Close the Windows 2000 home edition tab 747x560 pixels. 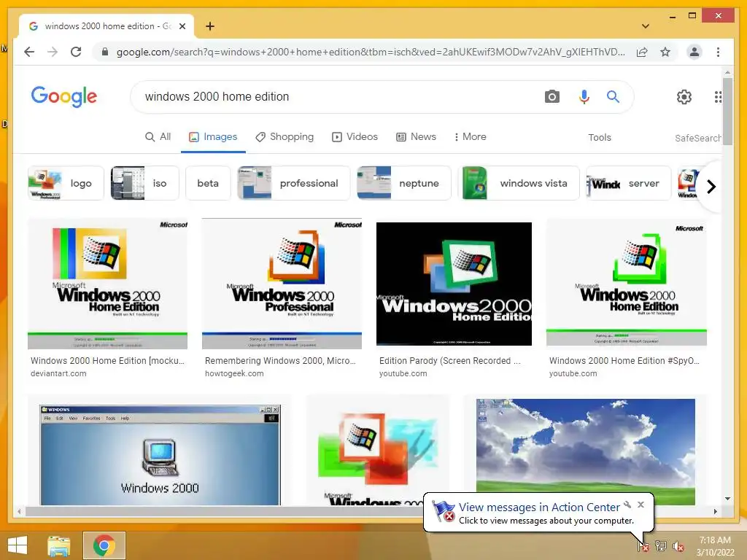tap(182, 26)
